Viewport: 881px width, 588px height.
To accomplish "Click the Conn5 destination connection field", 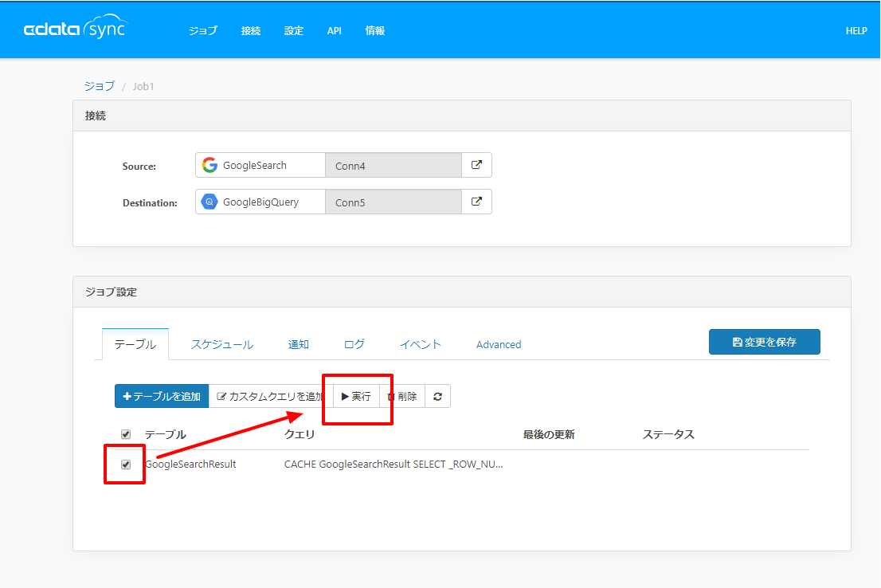I will pyautogui.click(x=394, y=202).
